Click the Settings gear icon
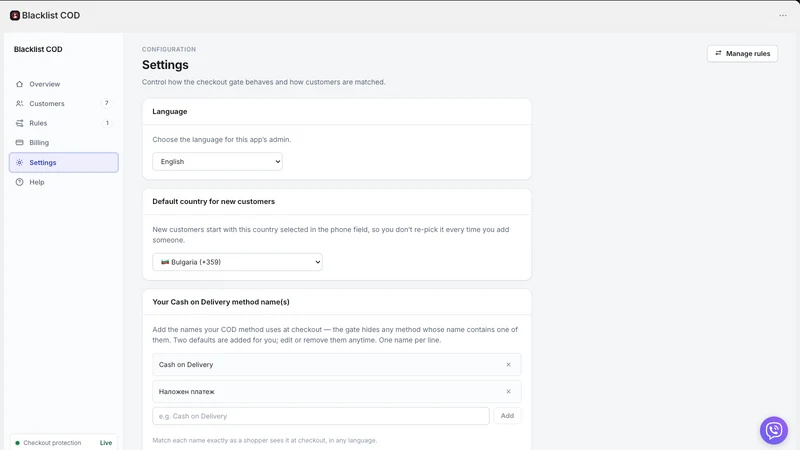 19,162
